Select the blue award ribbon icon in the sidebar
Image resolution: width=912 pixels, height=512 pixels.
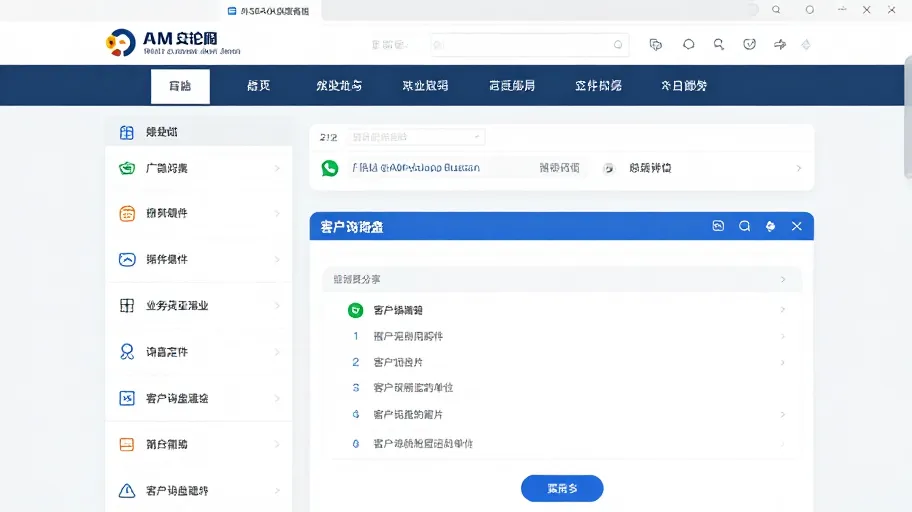coord(127,351)
